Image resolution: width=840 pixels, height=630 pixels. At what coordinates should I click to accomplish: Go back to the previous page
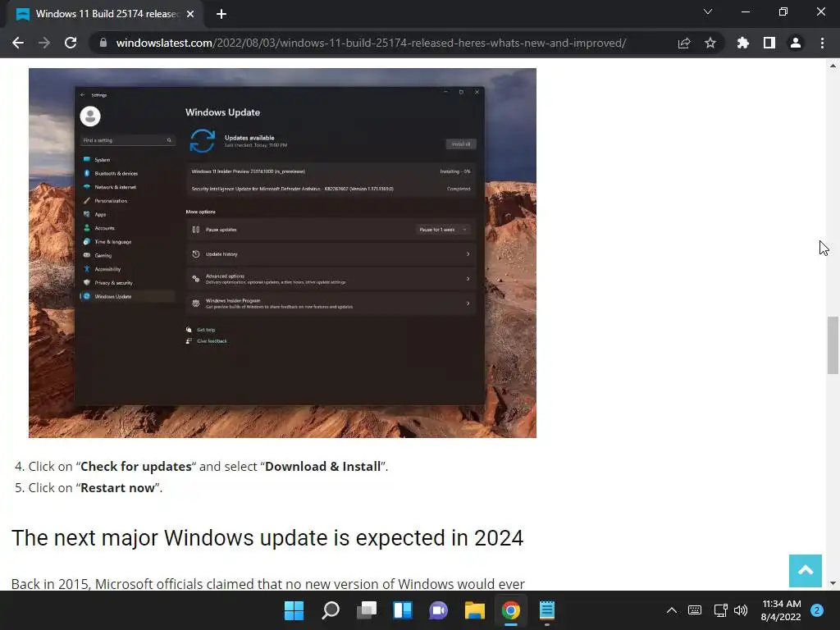18,43
